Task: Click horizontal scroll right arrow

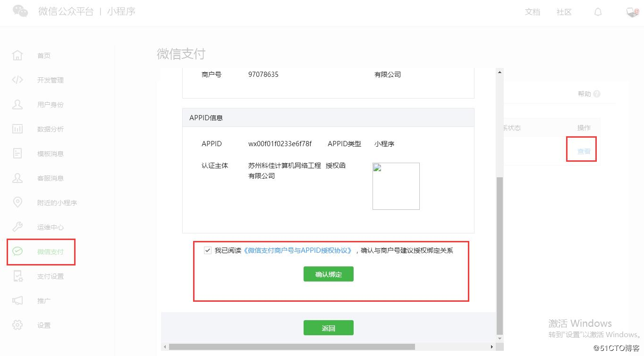Action: (492, 347)
